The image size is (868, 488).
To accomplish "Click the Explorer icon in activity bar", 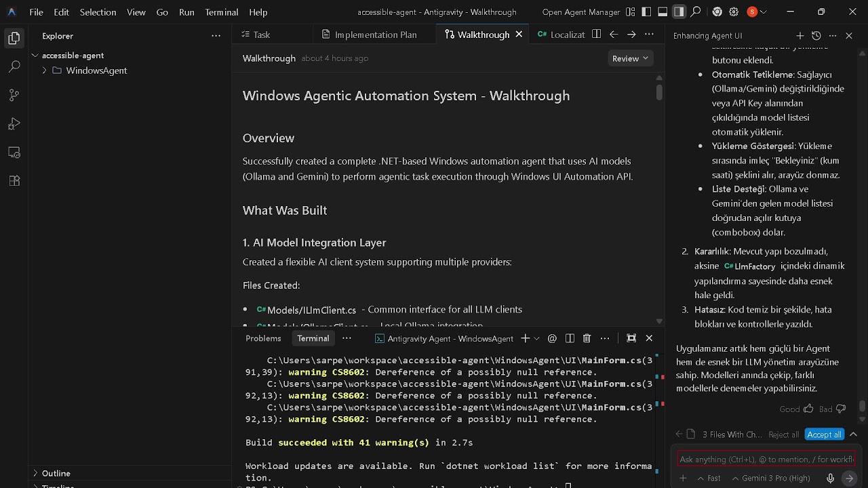I will [14, 38].
